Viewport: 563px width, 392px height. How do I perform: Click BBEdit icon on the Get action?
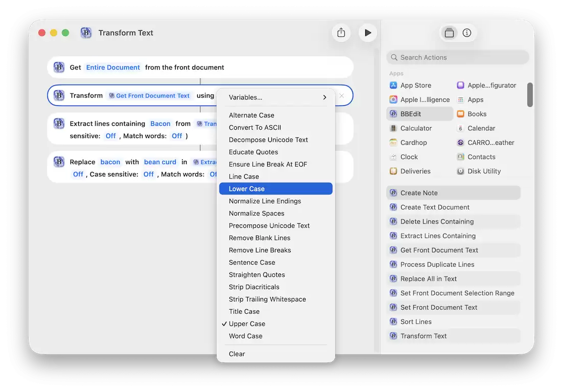coord(59,67)
